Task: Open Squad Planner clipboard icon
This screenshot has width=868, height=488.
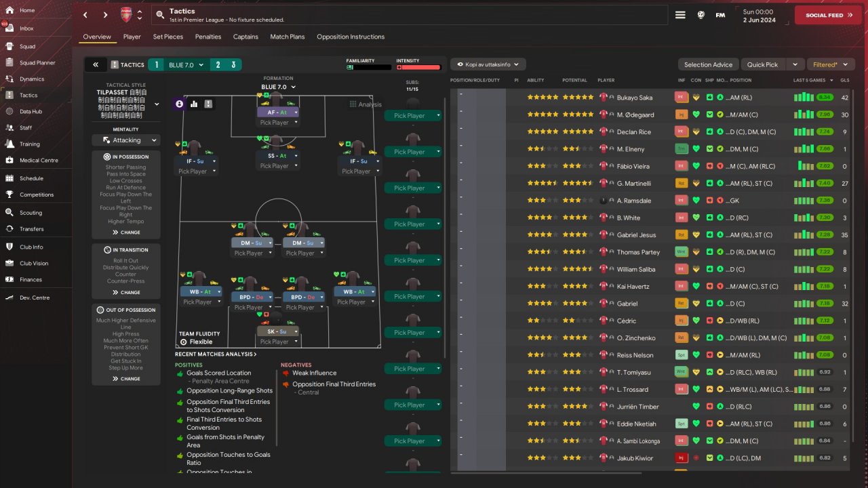Action: (9, 63)
